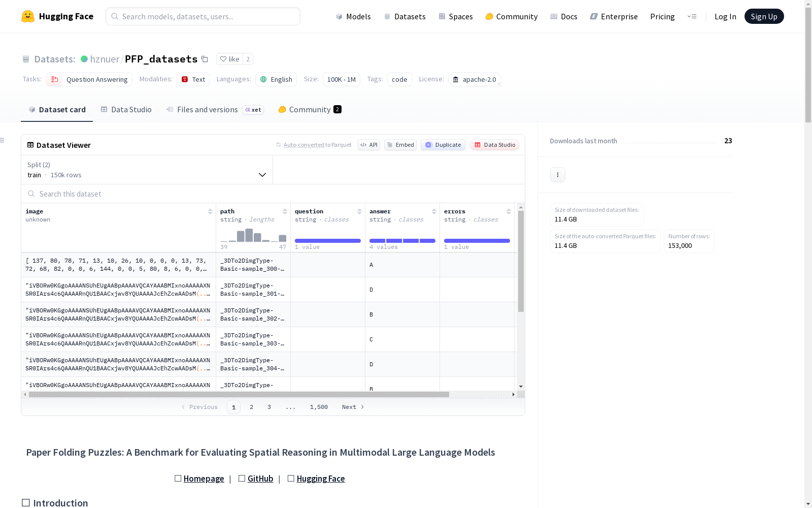The height and width of the screenshot is (508, 812).
Task: Click the answer cell with value A
Action: click(402, 265)
